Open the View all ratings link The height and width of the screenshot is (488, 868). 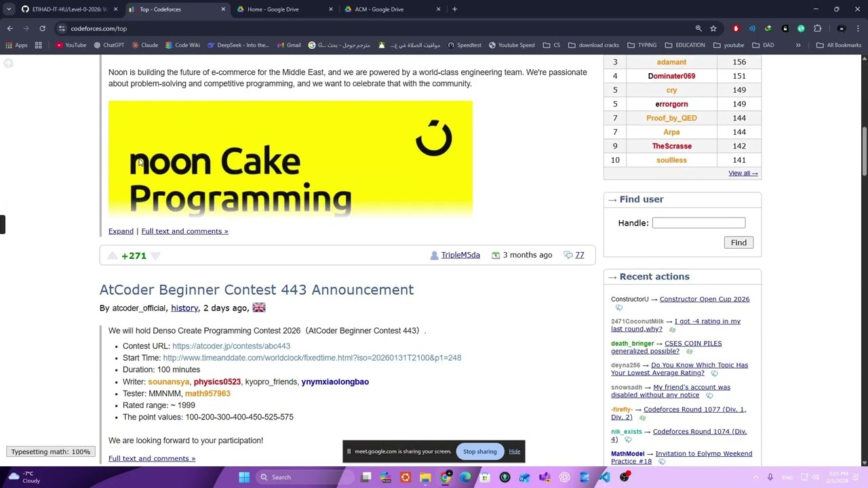click(x=743, y=174)
